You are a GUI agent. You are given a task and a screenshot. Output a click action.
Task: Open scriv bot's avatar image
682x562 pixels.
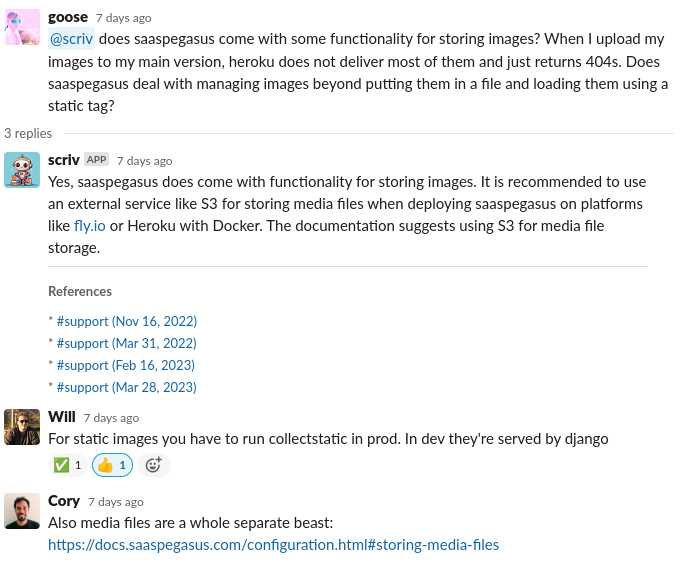pos(22,169)
